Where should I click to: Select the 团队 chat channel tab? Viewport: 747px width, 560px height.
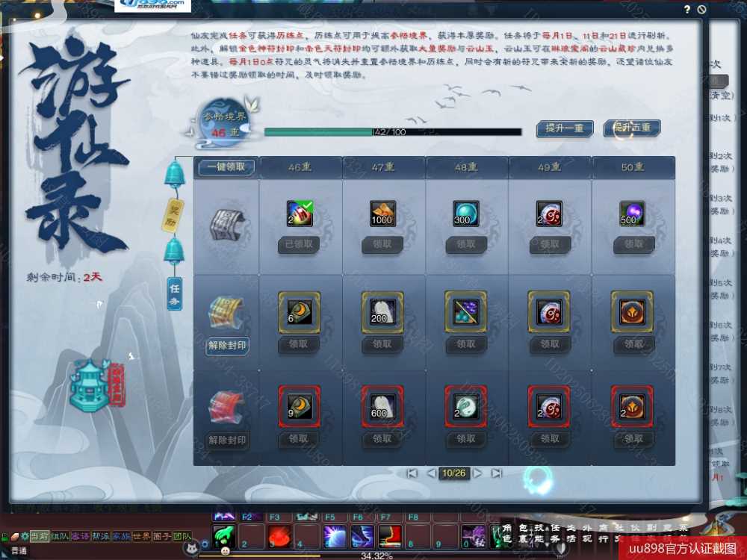(x=182, y=536)
